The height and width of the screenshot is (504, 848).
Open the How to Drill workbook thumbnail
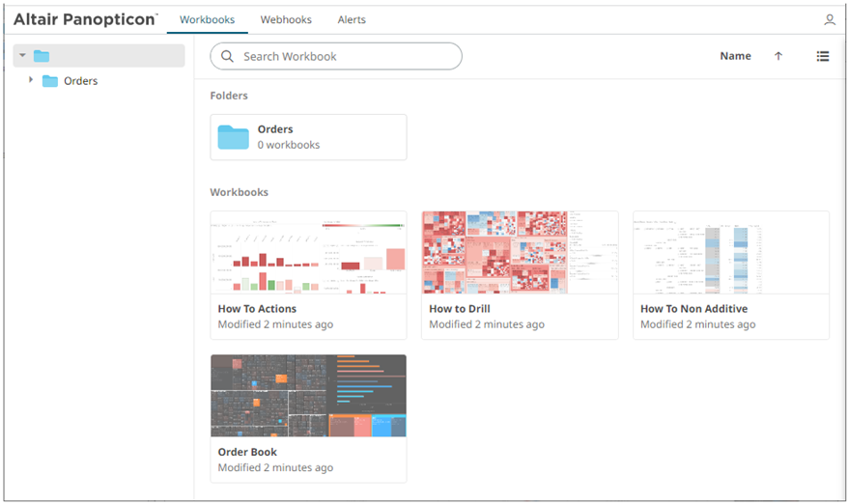pos(520,253)
